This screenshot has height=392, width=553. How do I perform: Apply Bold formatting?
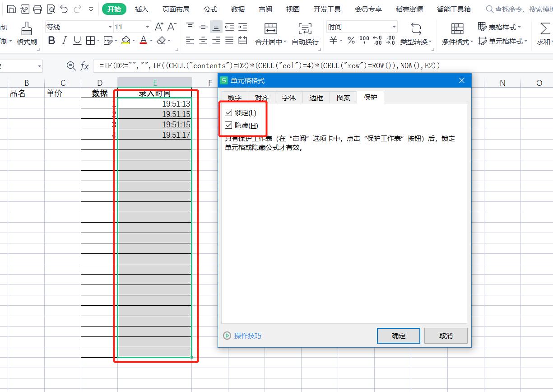[51, 41]
